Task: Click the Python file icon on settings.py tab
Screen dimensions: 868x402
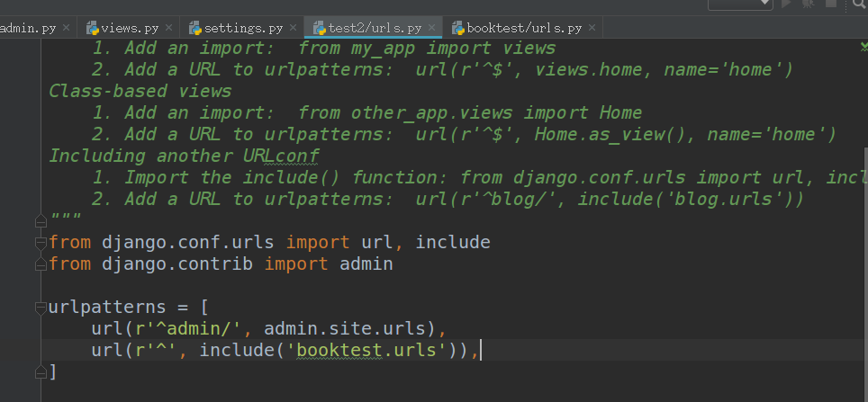Action: tap(195, 28)
